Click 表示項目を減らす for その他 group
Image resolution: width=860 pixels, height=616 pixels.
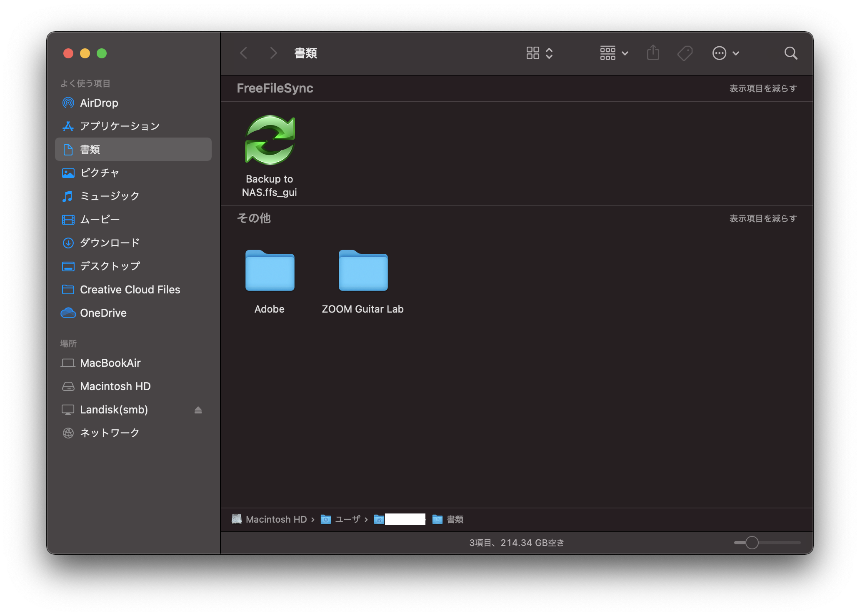[763, 218]
